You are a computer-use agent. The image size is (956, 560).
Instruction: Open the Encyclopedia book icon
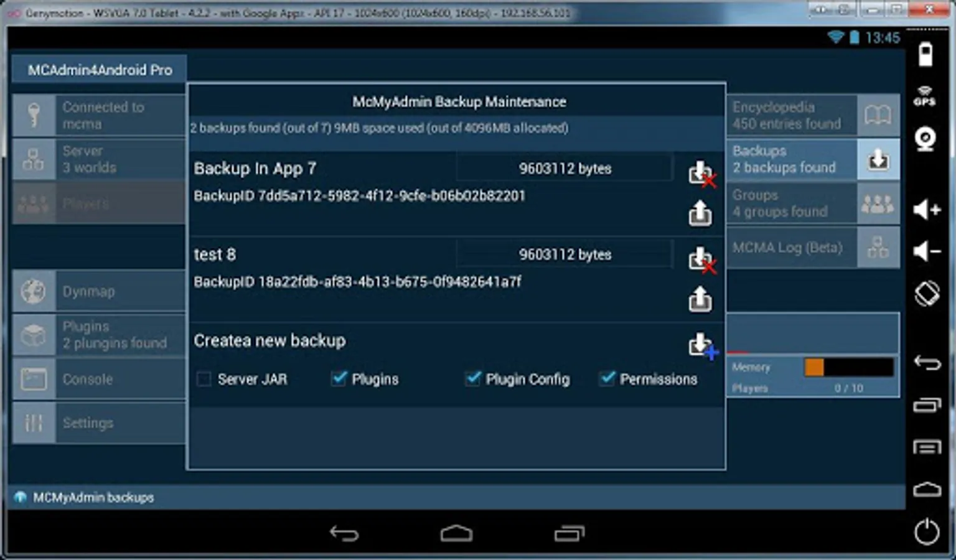pos(878,115)
